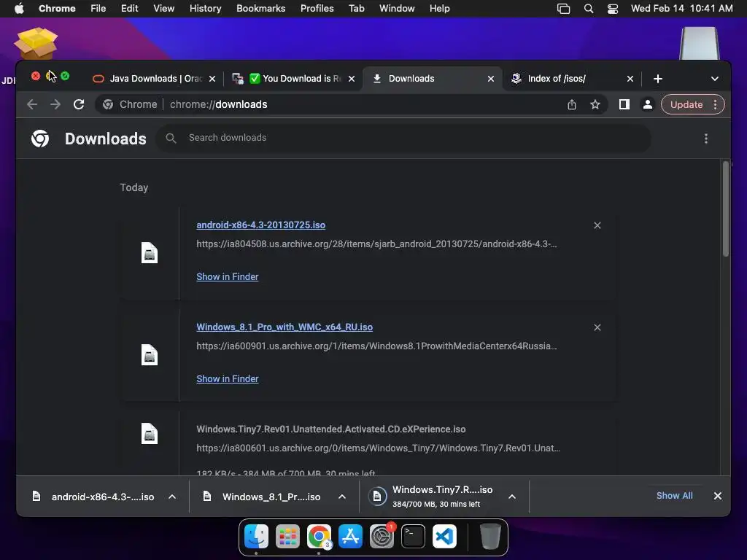Open the tab search dropdown arrow
This screenshot has width=747, height=560.
click(x=715, y=79)
